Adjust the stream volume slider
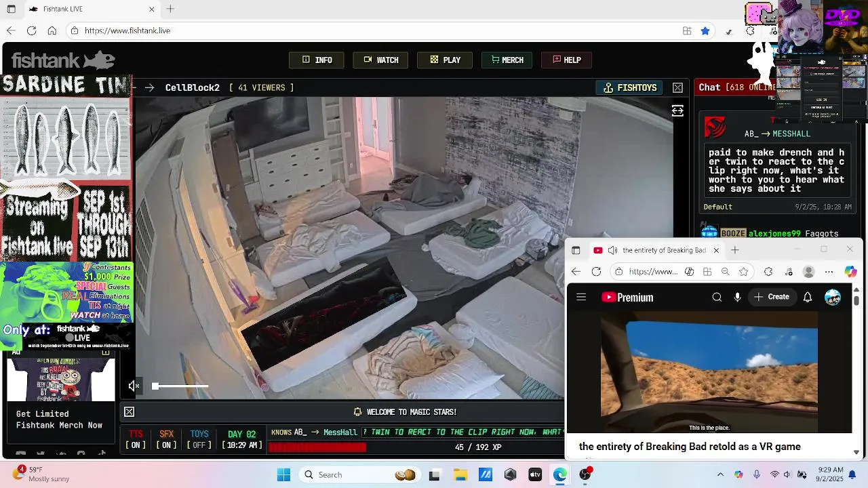The height and width of the screenshot is (488, 868). click(180, 386)
